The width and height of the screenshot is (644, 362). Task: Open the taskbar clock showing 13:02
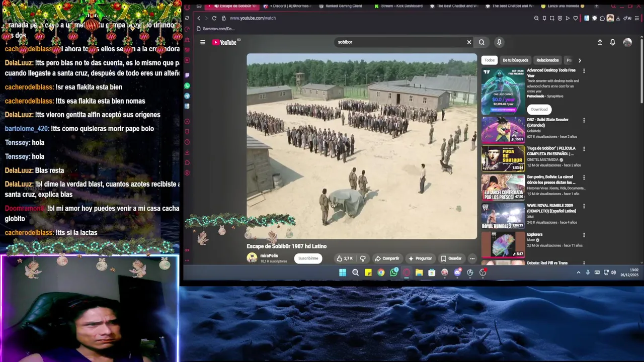point(629,273)
